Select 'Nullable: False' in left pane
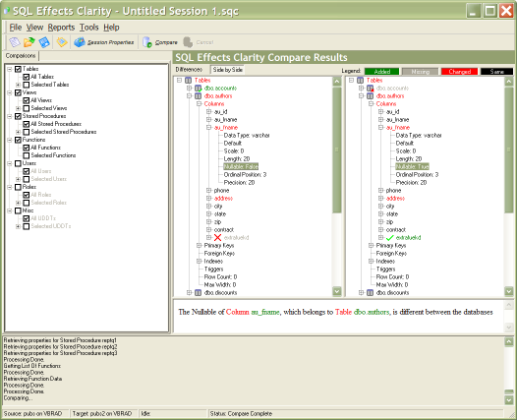The width and height of the screenshot is (517, 420). click(241, 166)
